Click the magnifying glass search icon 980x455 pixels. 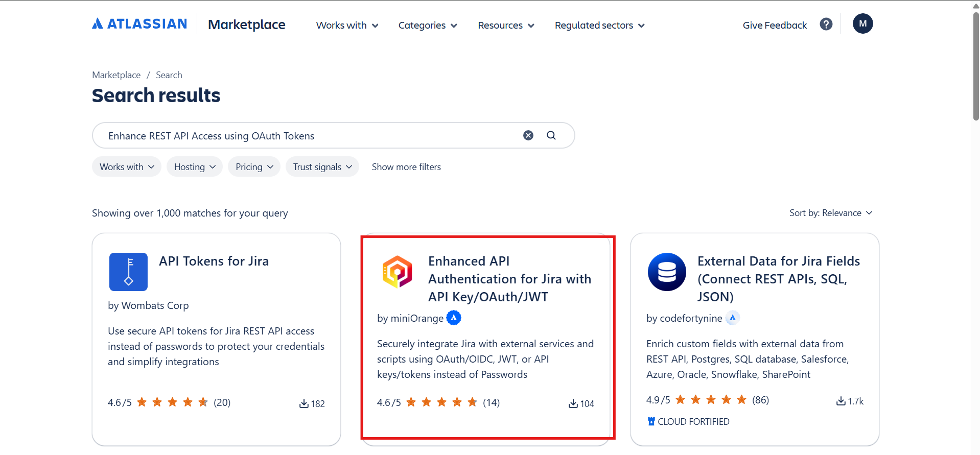coord(551,135)
